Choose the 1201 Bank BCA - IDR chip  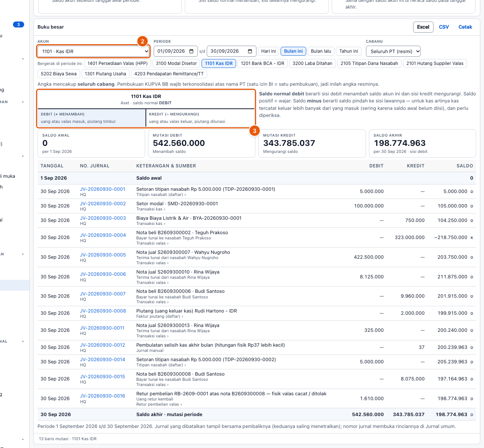(x=262, y=63)
